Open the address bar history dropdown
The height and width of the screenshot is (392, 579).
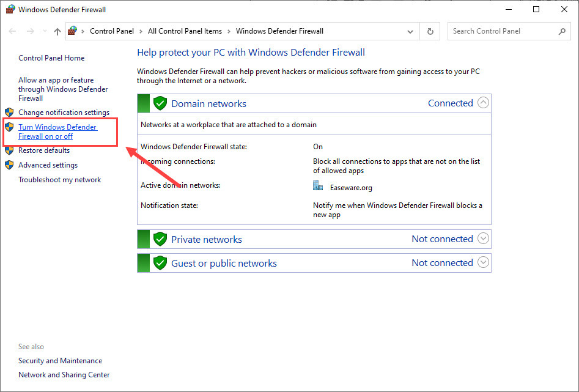[410, 32]
